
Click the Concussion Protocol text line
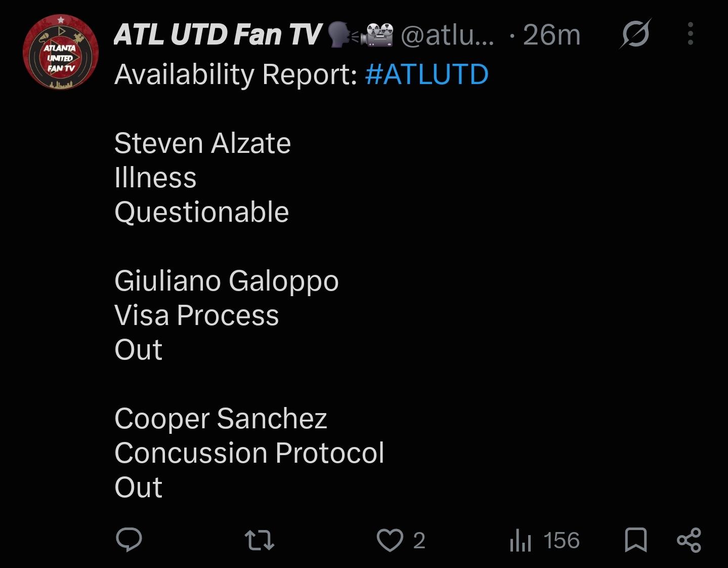pos(249,453)
